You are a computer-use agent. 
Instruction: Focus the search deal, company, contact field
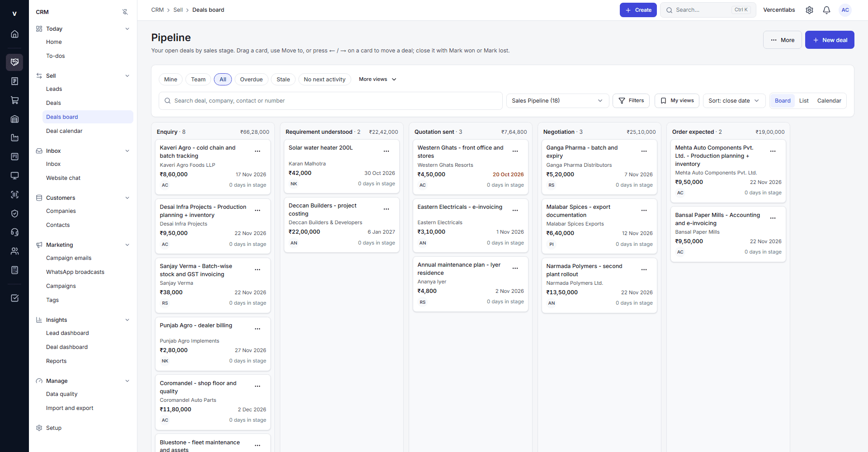coord(330,101)
